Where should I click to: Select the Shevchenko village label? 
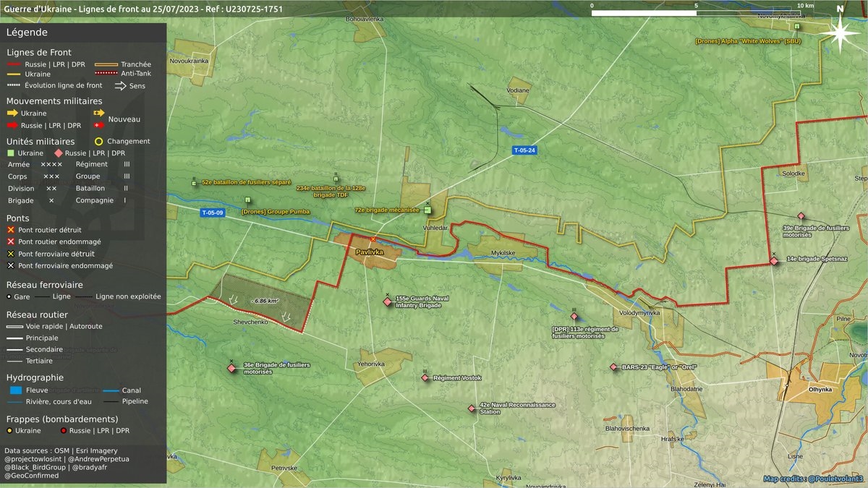point(250,321)
